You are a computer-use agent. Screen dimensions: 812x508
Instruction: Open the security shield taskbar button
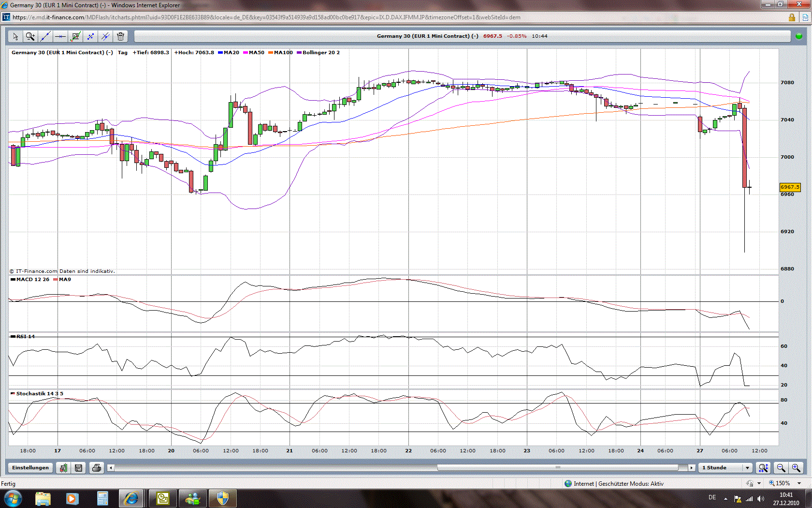pyautogui.click(x=223, y=498)
